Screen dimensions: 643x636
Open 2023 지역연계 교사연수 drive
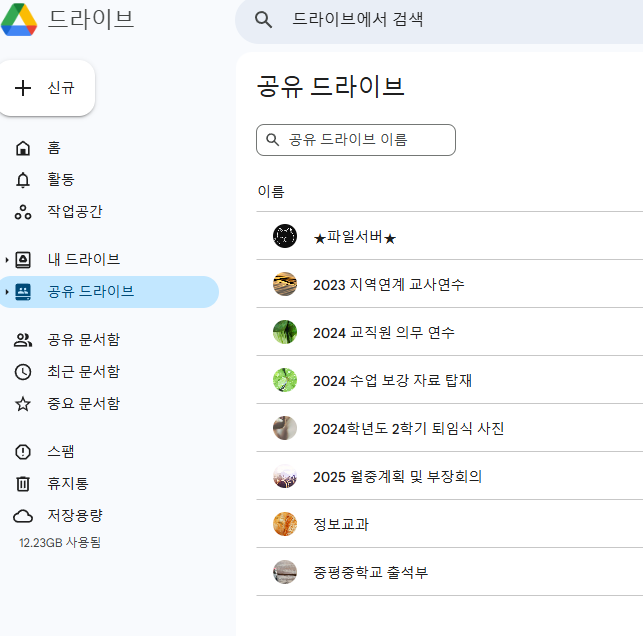pyautogui.click(x=449, y=284)
